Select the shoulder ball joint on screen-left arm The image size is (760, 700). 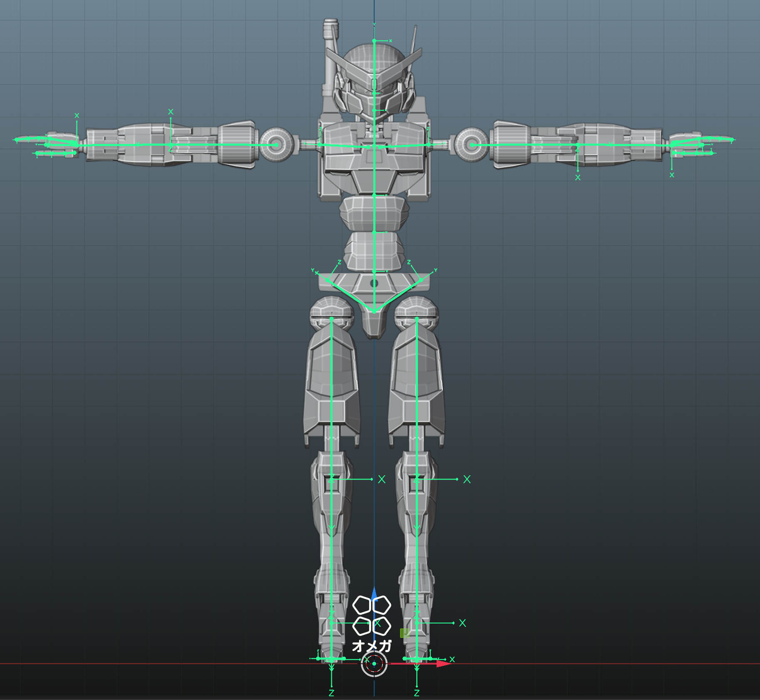(x=276, y=145)
